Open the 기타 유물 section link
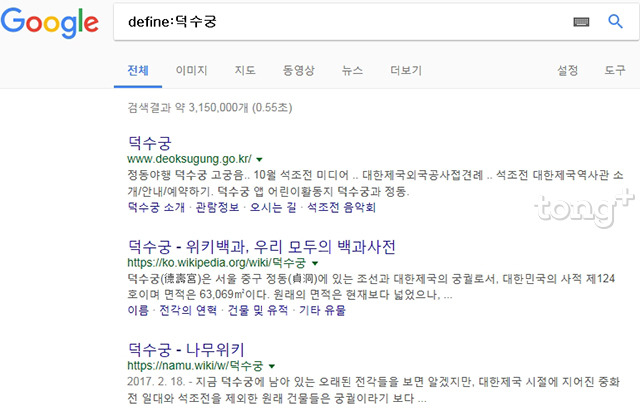 322,310
